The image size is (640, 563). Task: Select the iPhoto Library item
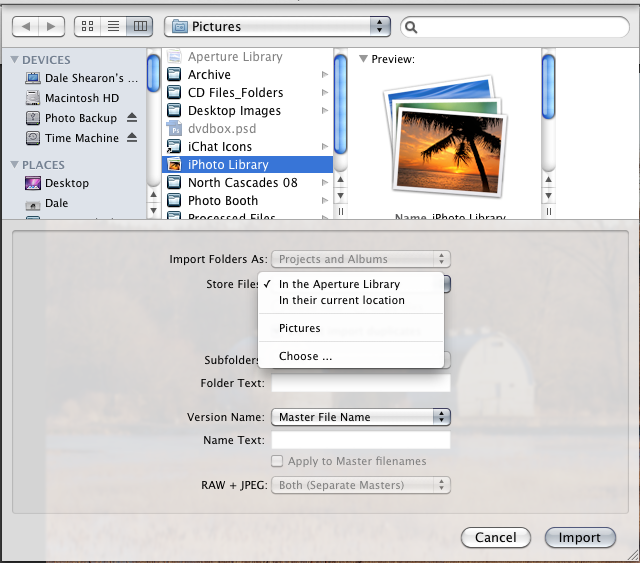coord(247,165)
